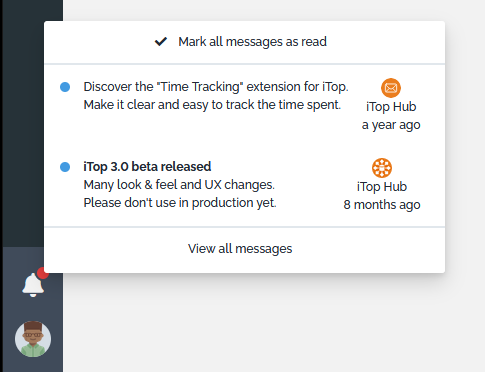The height and width of the screenshot is (372, 485).
Task: Open the notifications bell icon
Action: point(33,285)
